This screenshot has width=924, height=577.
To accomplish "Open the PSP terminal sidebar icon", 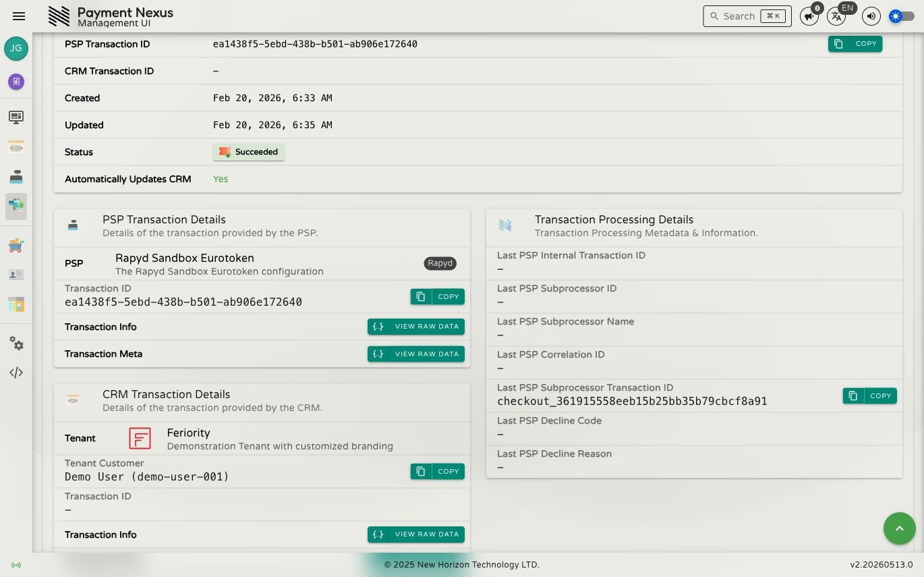I will [x=16, y=177].
